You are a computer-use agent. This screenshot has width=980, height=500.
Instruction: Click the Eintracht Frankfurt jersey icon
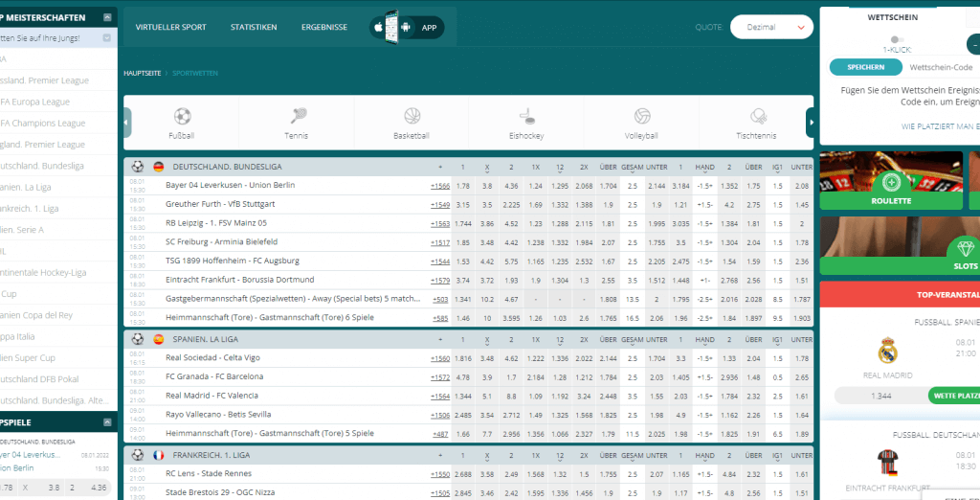[887, 463]
